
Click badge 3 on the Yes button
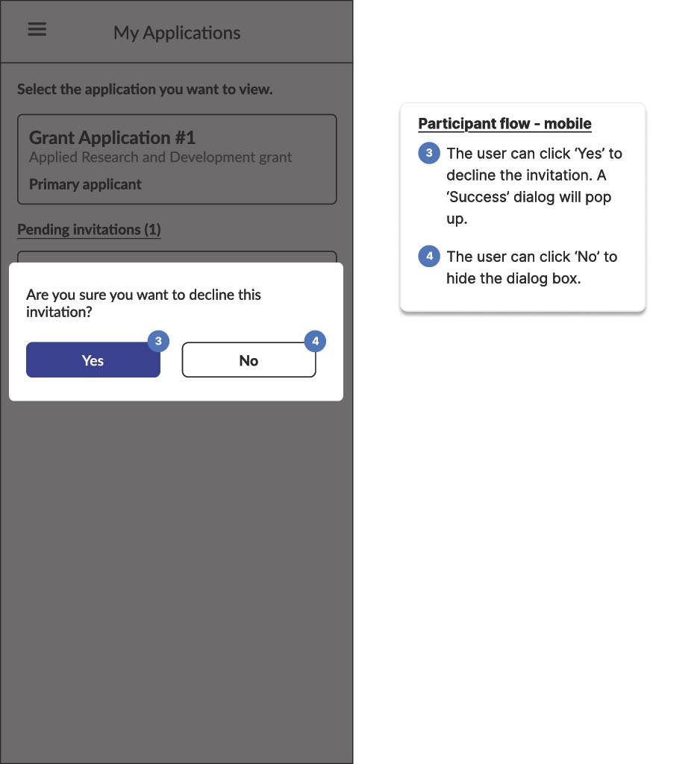158,341
